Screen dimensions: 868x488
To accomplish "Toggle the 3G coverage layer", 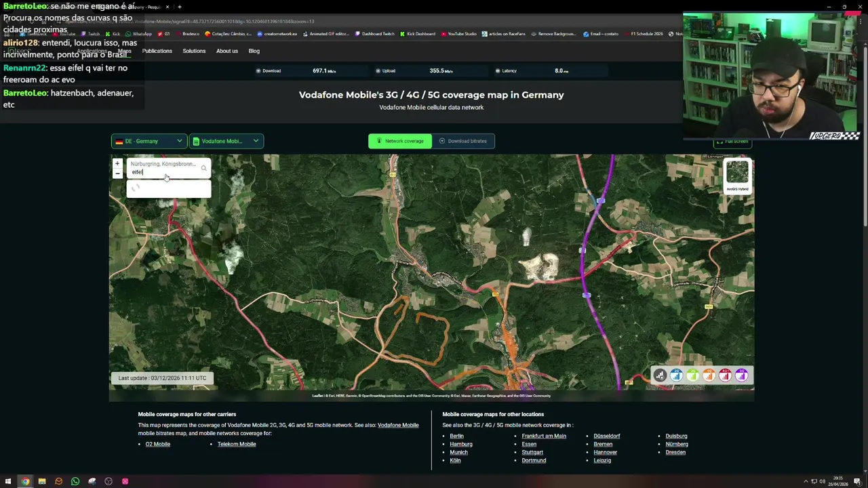I will 692,375.
